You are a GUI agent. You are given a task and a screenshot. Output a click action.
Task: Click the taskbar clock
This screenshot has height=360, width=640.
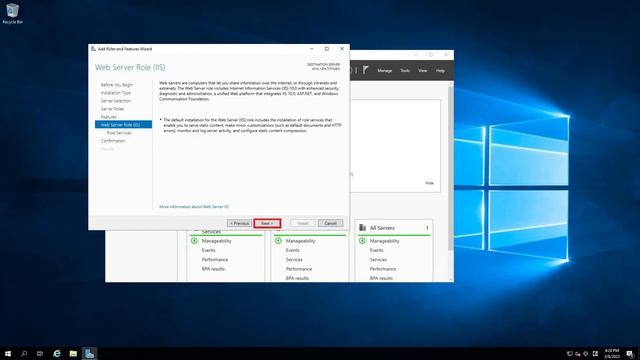[x=612, y=353]
